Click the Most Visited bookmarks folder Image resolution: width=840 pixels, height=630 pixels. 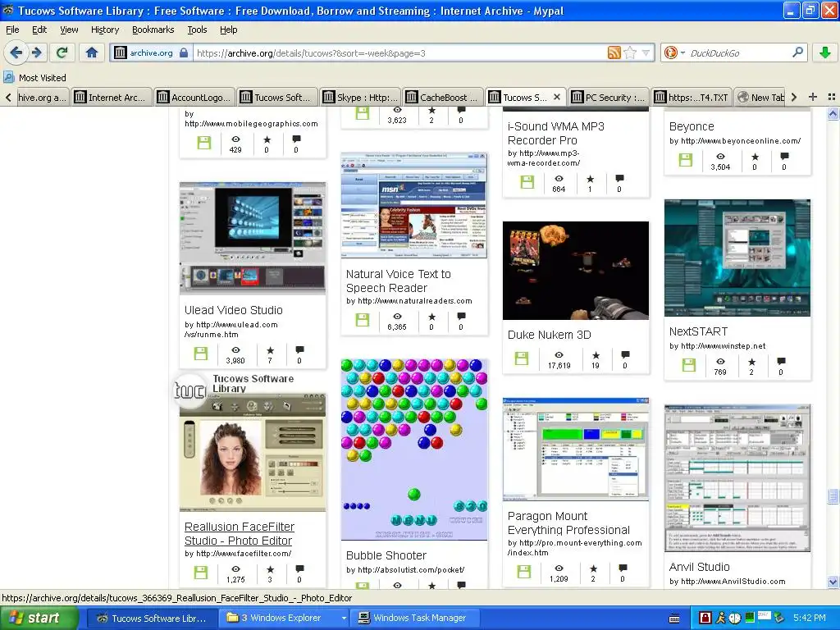point(34,78)
